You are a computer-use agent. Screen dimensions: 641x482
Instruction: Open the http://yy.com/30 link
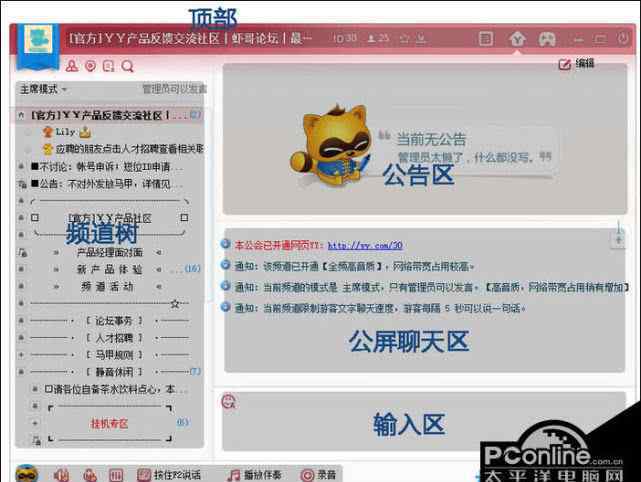(365, 245)
